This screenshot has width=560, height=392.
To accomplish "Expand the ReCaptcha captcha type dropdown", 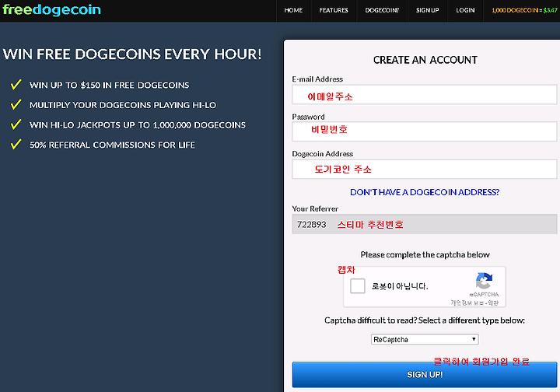I will [425, 339].
